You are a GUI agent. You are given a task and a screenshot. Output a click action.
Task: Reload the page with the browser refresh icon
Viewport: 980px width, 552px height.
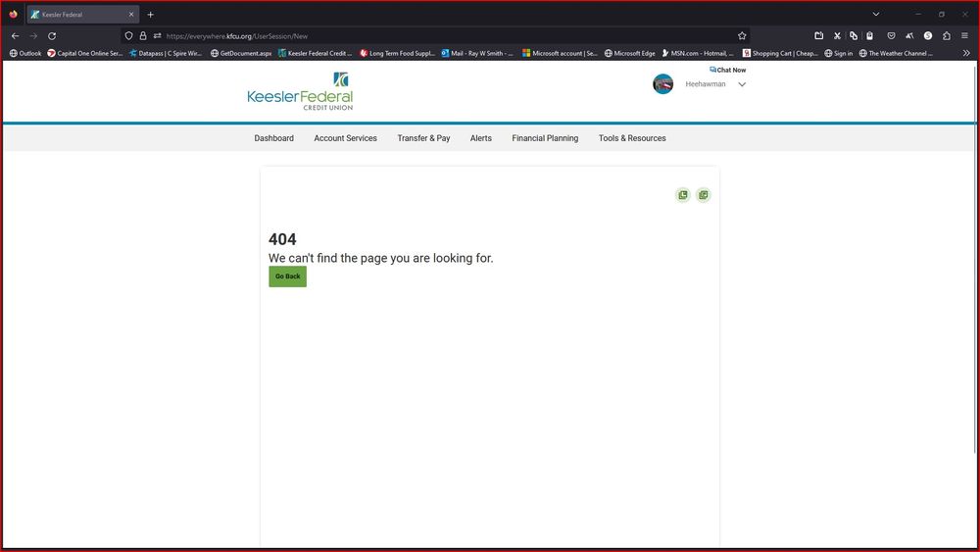pos(52,36)
